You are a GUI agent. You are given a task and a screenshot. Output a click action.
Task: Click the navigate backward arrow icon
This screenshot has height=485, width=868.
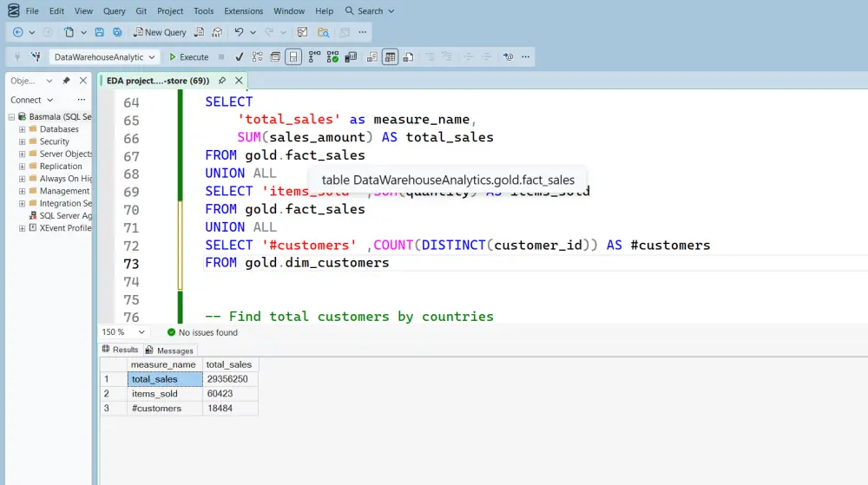17,32
